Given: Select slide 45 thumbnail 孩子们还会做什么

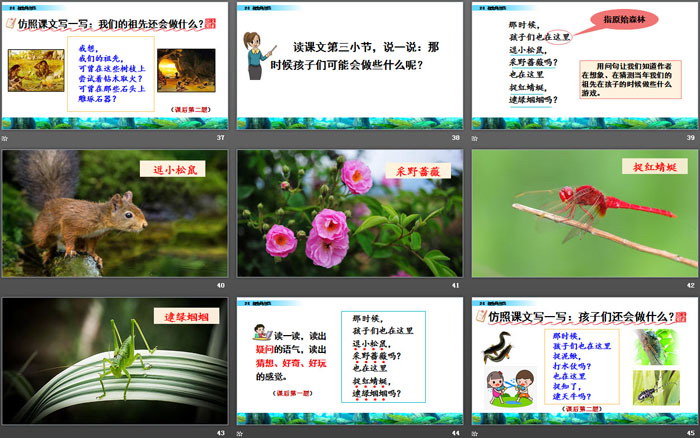Looking at the screenshot, I should (x=585, y=361).
